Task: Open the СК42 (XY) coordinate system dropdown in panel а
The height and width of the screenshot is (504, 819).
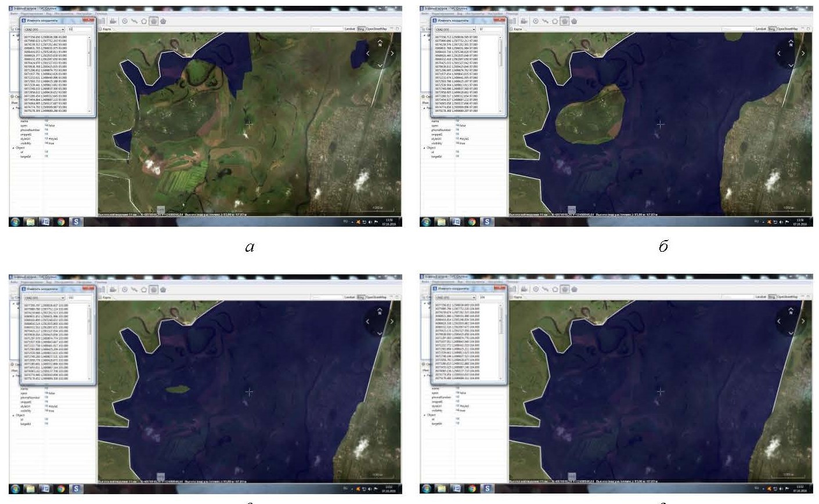Action: 62,29
